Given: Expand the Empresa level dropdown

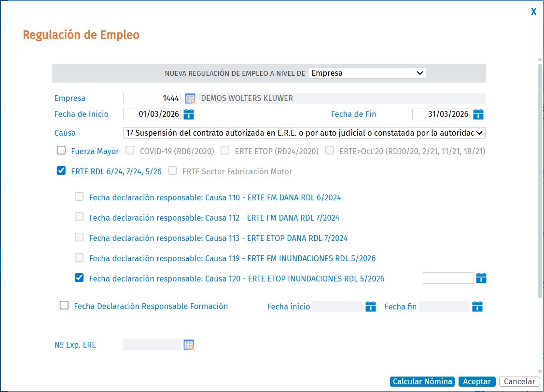Looking at the screenshot, I should click(x=367, y=73).
